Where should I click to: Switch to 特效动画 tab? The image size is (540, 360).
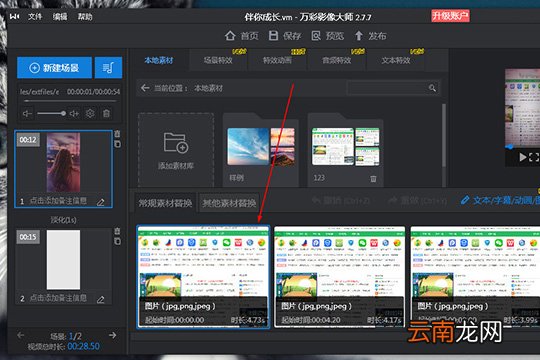277,60
